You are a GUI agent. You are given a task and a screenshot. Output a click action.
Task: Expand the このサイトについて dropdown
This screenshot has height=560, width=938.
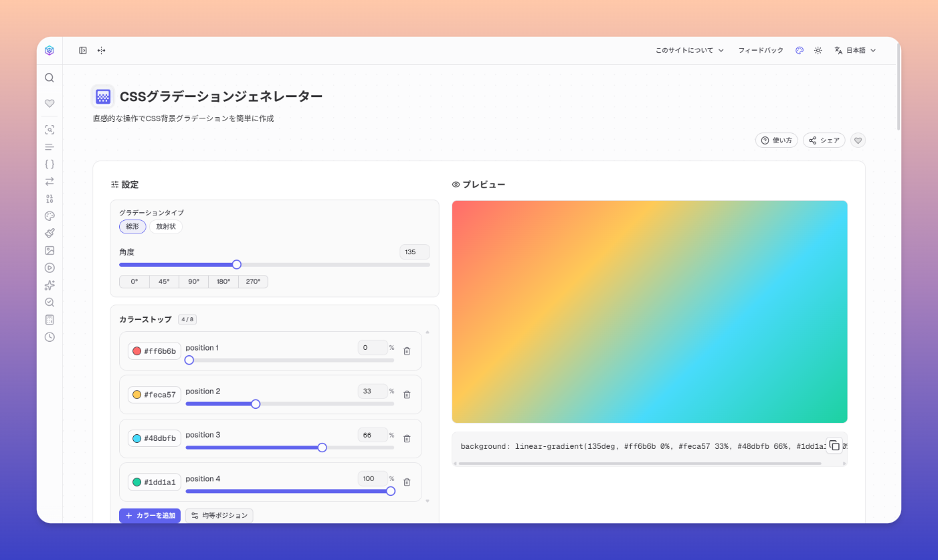(689, 50)
